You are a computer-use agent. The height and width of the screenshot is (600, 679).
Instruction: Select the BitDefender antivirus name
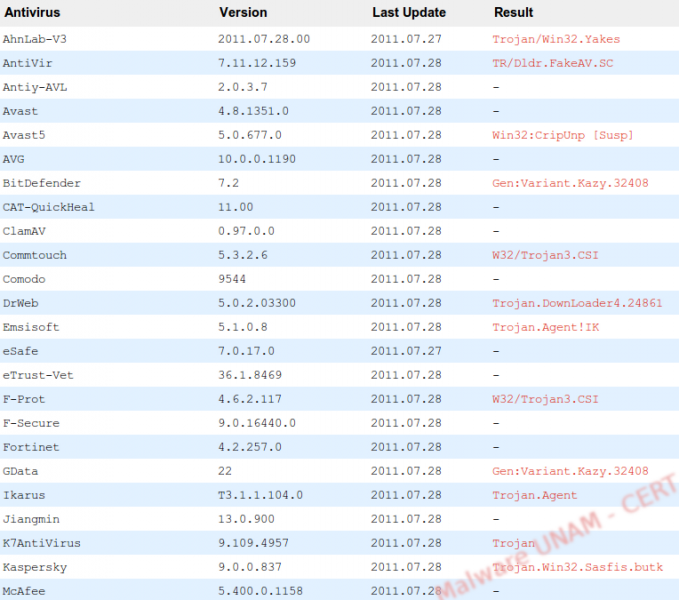pyautogui.click(x=42, y=183)
